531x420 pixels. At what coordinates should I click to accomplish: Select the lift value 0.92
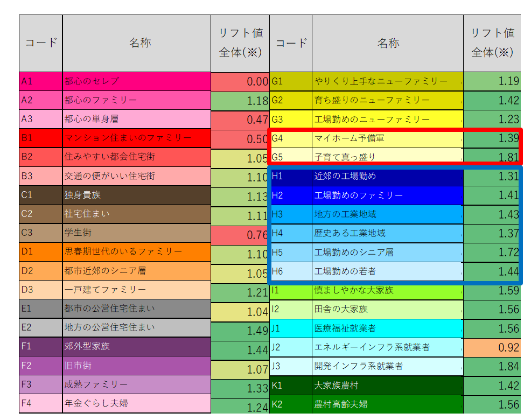point(492,347)
